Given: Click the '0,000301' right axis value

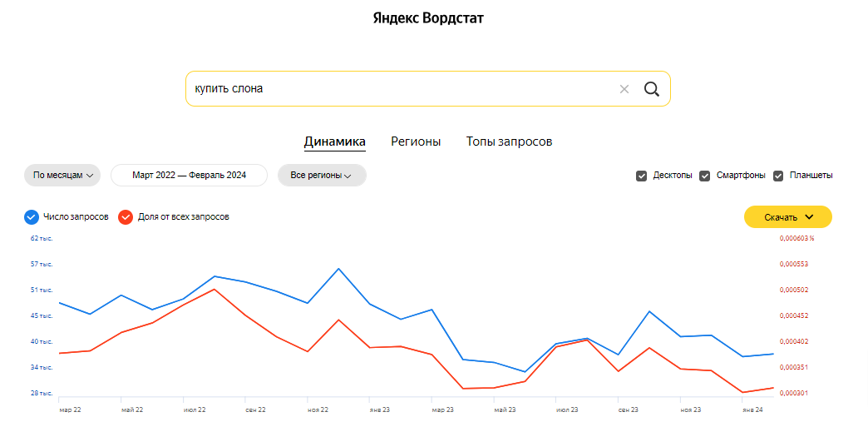Looking at the screenshot, I should [x=793, y=393].
